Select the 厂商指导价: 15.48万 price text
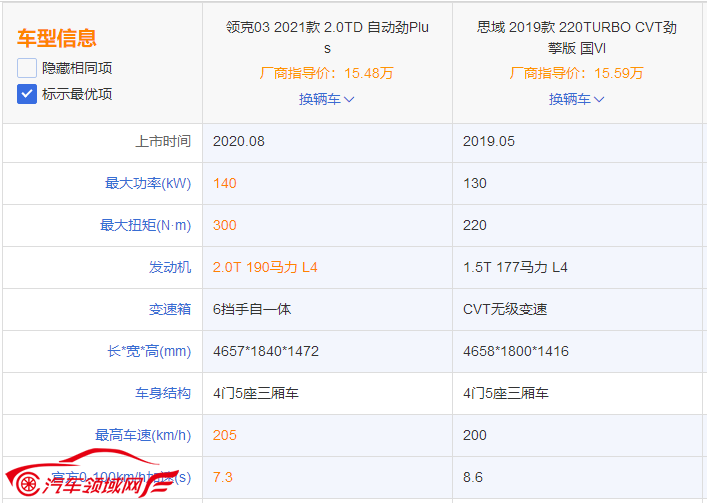This screenshot has width=707, height=503. [x=326, y=73]
